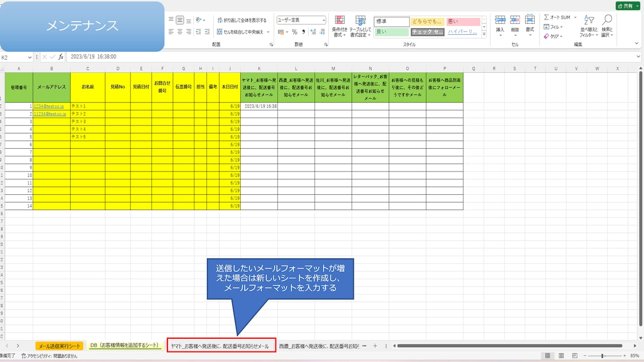Align cell text to the left
644x362 pixels.
point(171,32)
